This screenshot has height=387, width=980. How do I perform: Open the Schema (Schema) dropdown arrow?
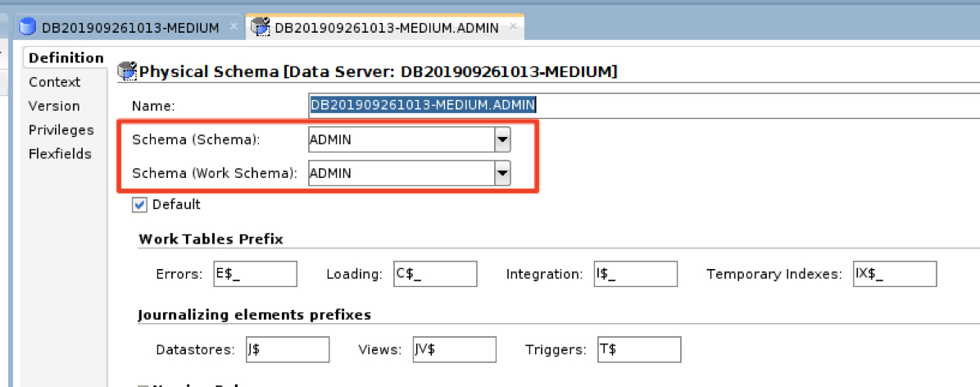tap(502, 140)
